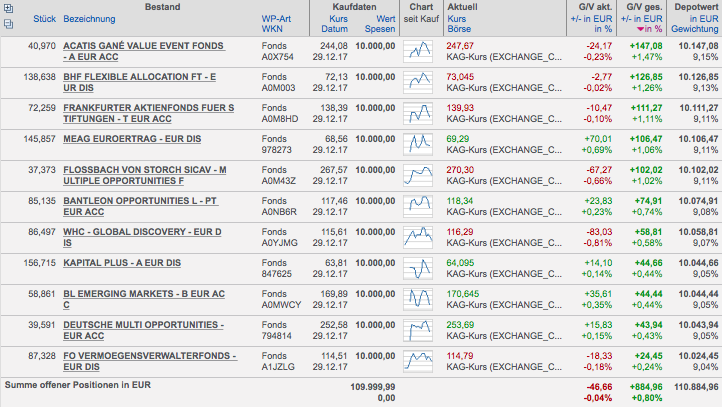Screen dimensions: 722x407
Task: Click current price 69,29
Action: point(458,139)
